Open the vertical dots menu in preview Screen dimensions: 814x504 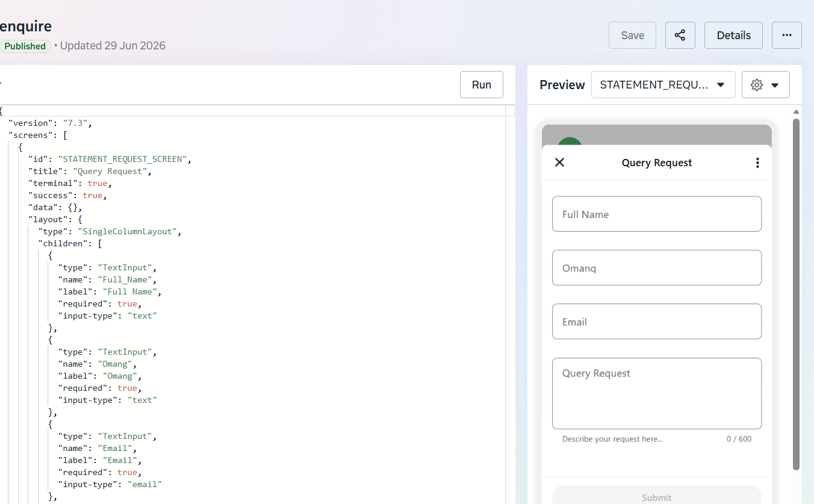(757, 163)
